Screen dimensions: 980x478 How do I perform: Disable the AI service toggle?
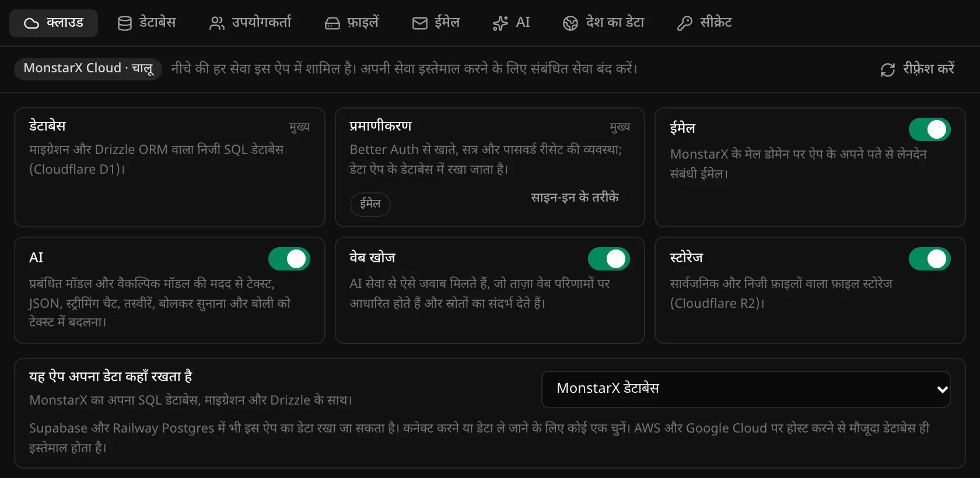289,259
